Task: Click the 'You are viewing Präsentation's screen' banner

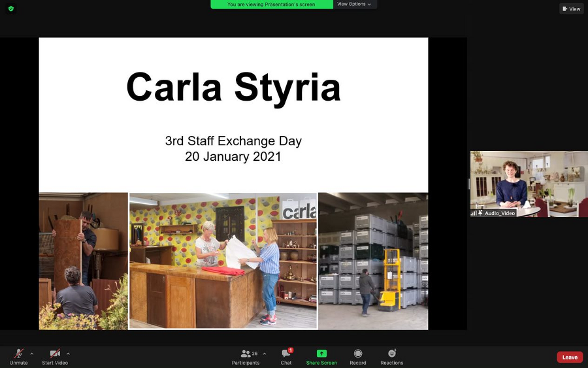Action: pos(272,4)
